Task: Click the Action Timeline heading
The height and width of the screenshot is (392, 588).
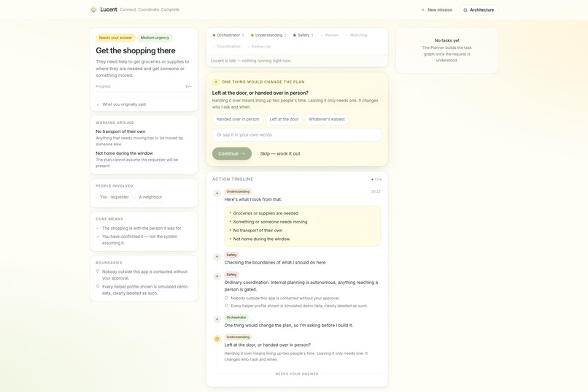Action: click(x=233, y=180)
